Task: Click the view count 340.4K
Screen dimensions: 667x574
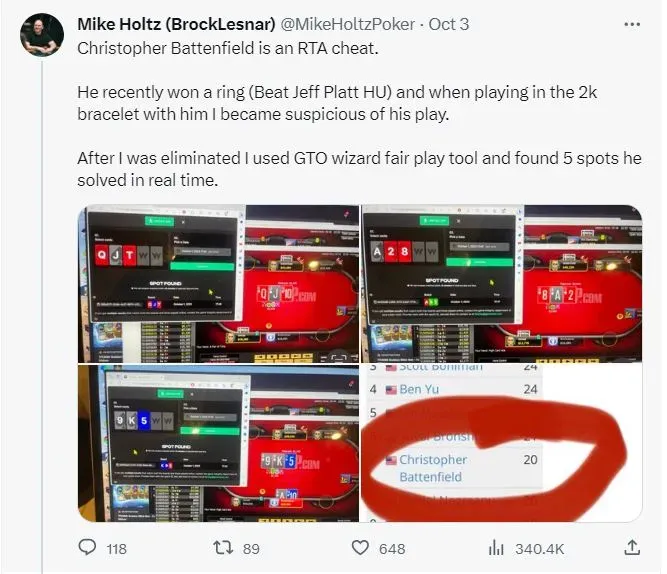Action: point(539,549)
